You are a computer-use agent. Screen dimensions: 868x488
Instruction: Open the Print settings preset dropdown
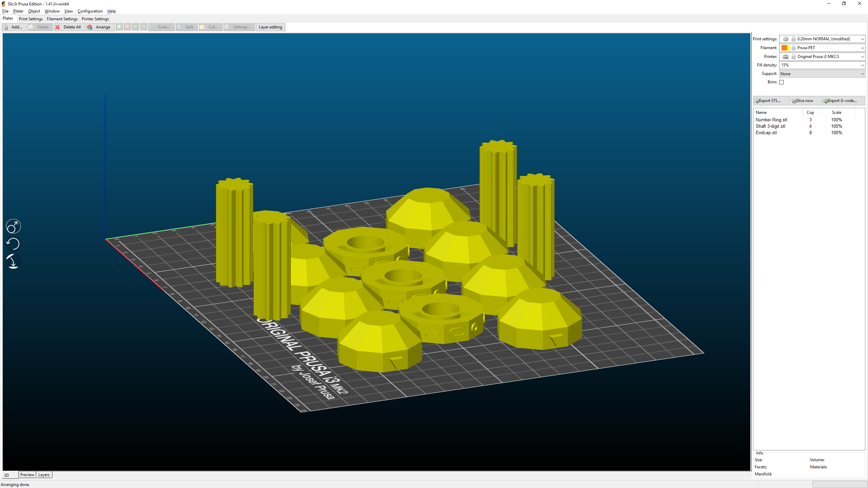click(822, 39)
